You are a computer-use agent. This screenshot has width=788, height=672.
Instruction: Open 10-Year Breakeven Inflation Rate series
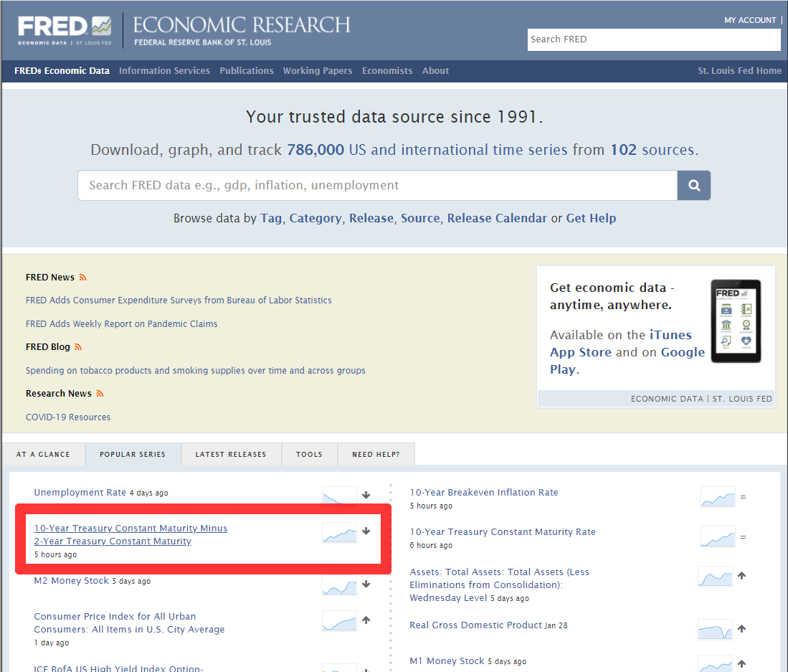(x=484, y=493)
